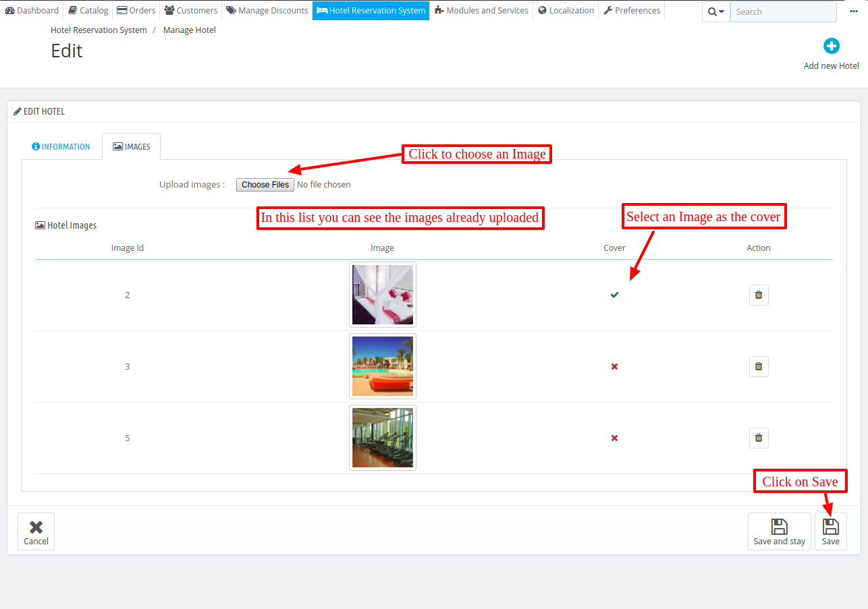Click the 'EDIT HOTEL' panel heading

point(39,111)
